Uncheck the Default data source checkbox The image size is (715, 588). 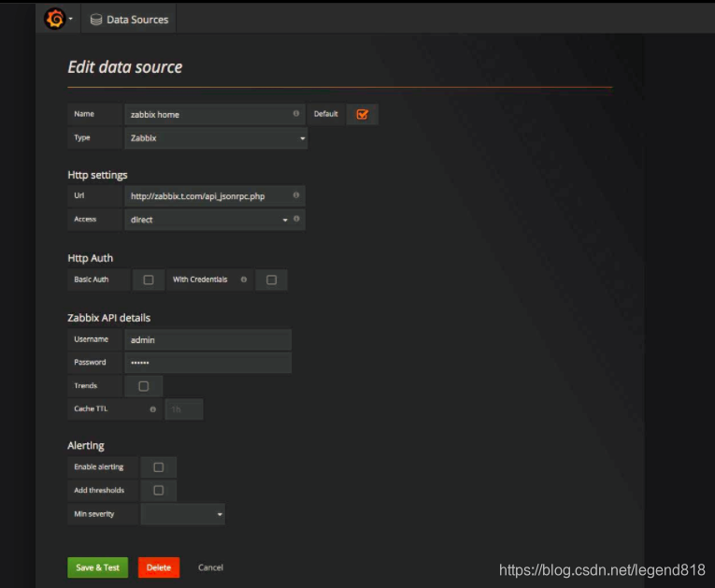(x=362, y=114)
